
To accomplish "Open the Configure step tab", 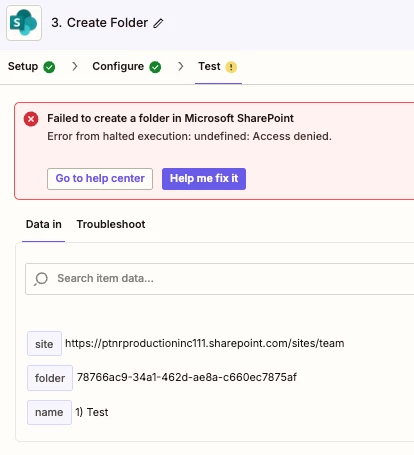I will click(x=127, y=67).
